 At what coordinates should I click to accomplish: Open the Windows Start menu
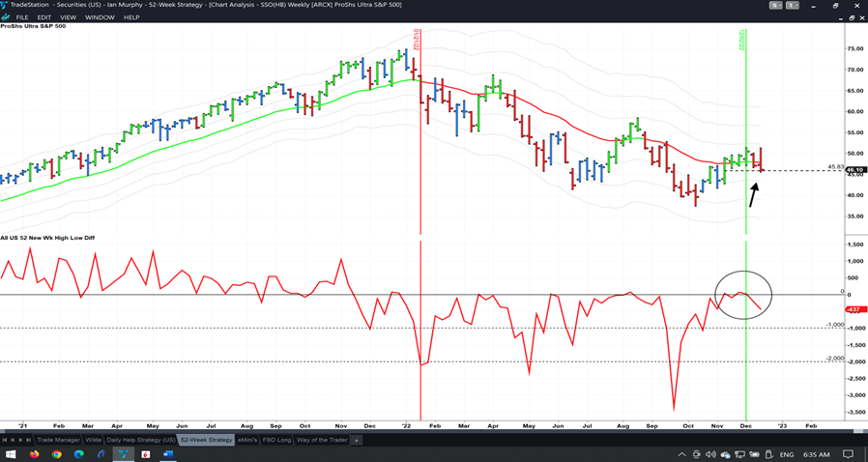coord(11,454)
